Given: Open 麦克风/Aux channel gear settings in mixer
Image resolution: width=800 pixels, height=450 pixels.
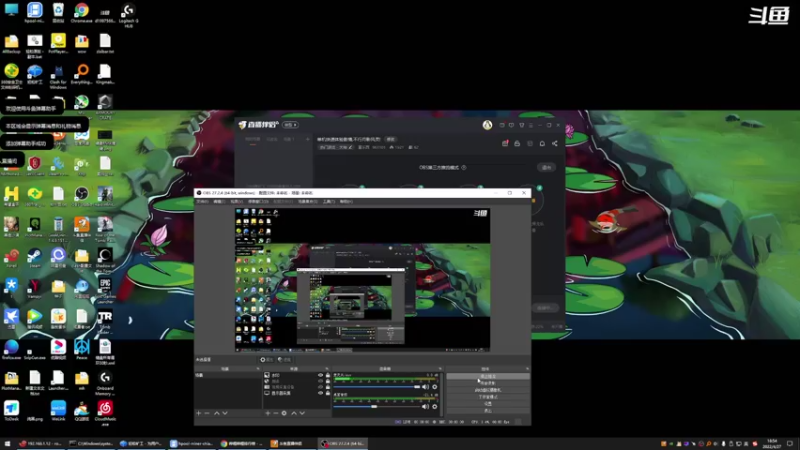Looking at the screenshot, I should pos(435,387).
